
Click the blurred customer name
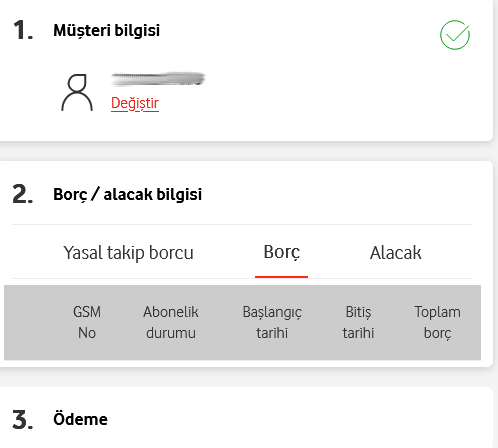(158, 79)
